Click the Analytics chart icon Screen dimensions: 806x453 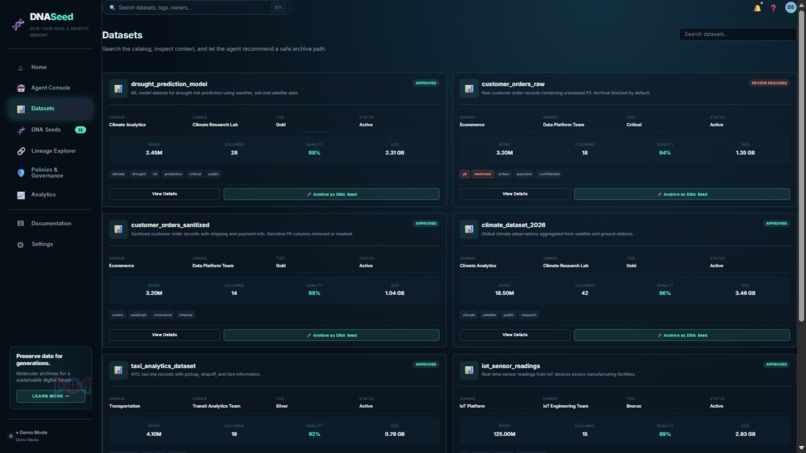point(21,195)
